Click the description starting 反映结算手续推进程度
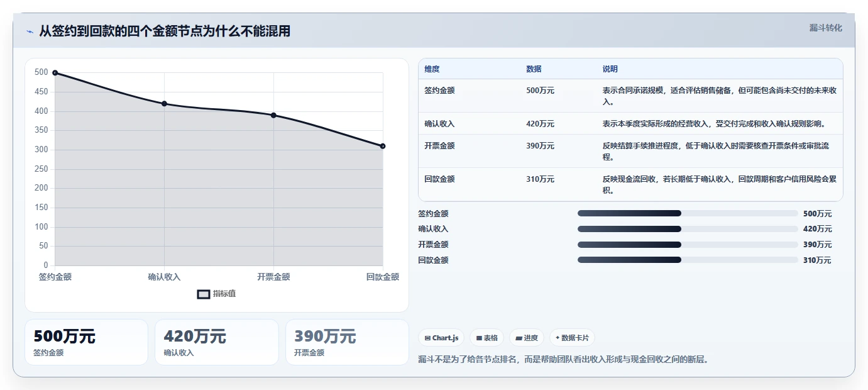Image resolution: width=868 pixels, height=390 pixels. point(715,151)
